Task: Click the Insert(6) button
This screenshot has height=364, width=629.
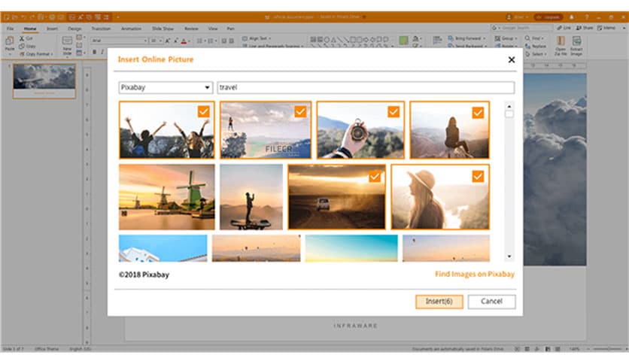Action: coord(439,302)
